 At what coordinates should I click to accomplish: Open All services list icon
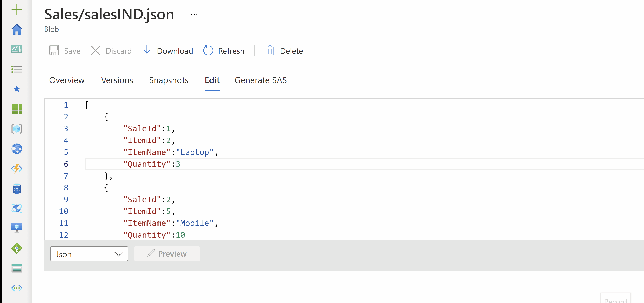[17, 69]
